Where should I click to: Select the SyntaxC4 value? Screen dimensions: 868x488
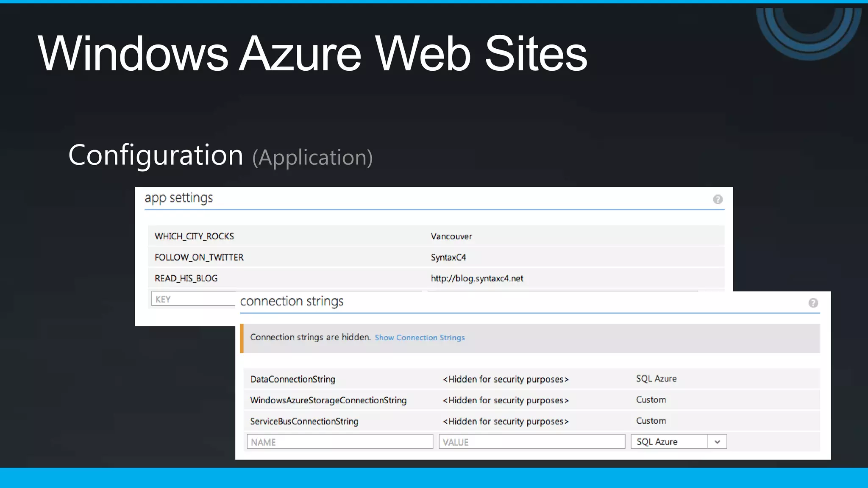coord(448,257)
